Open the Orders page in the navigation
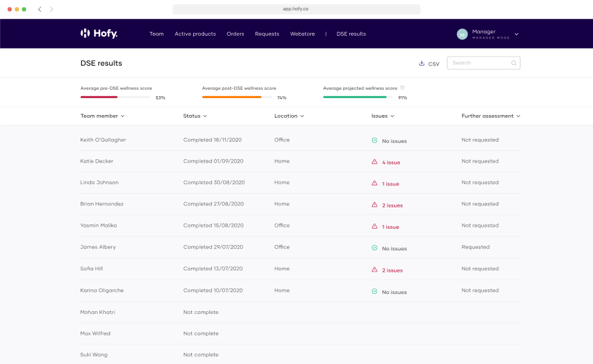This screenshot has width=593, height=364. click(x=235, y=34)
